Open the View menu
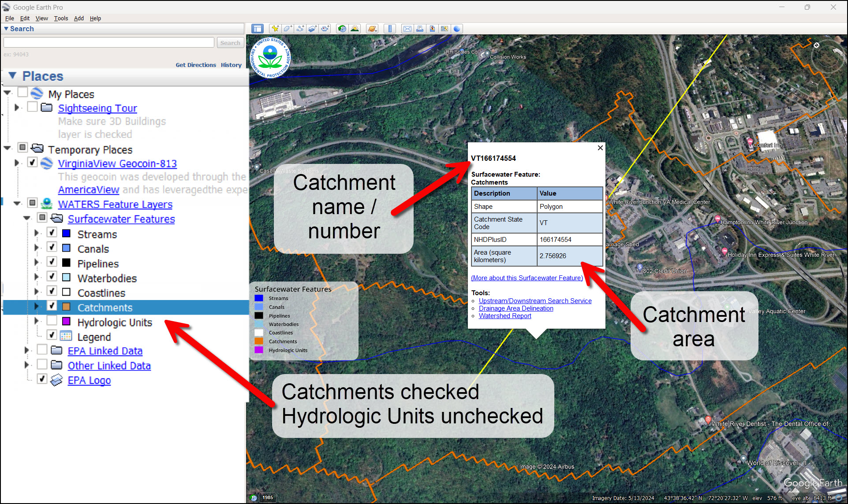 coord(42,18)
